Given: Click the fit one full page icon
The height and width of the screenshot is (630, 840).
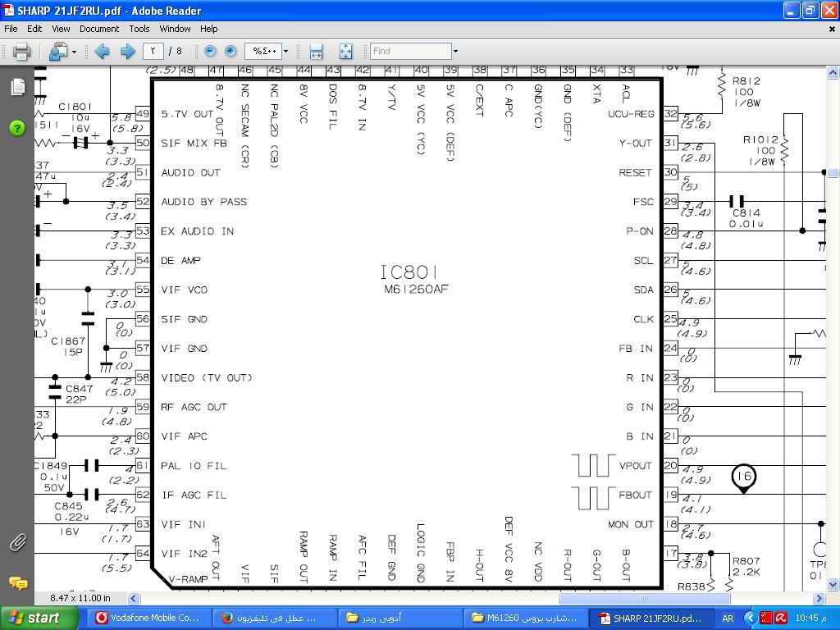Looking at the screenshot, I should (346, 52).
